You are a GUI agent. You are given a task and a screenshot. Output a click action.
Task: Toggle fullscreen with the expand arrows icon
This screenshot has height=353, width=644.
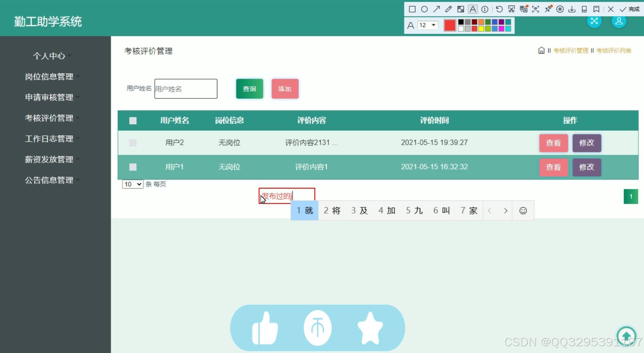tap(594, 21)
